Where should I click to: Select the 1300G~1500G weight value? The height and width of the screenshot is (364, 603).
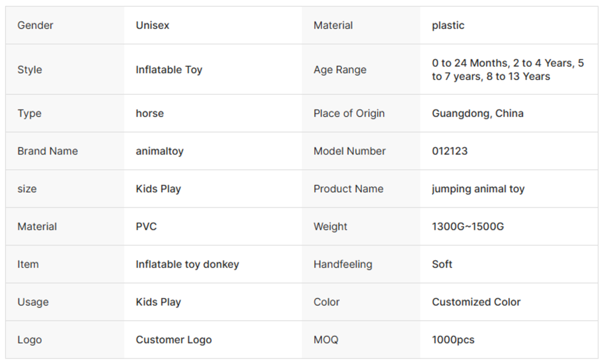tap(468, 227)
